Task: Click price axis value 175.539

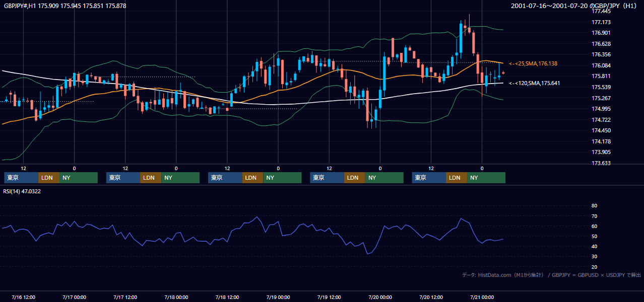Action: click(x=601, y=87)
